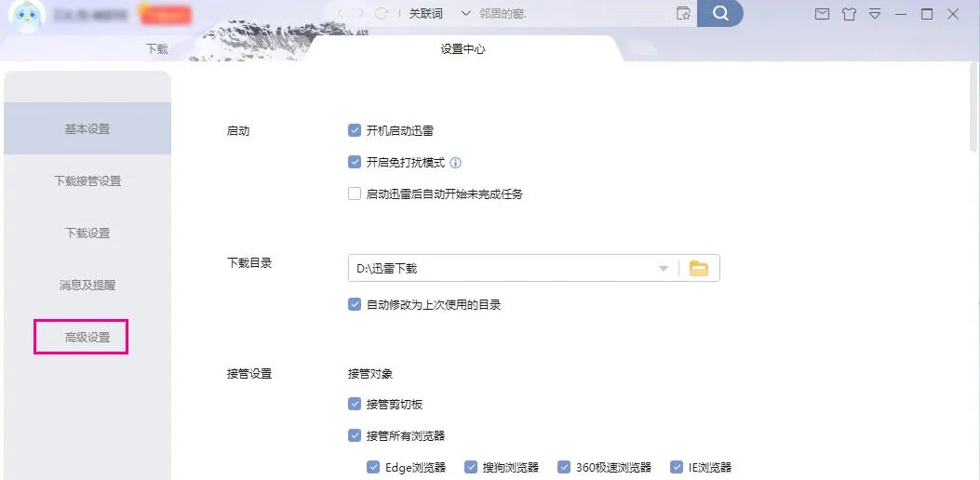
Task: Select 高级设置 in the sidebar
Action: tap(87, 338)
